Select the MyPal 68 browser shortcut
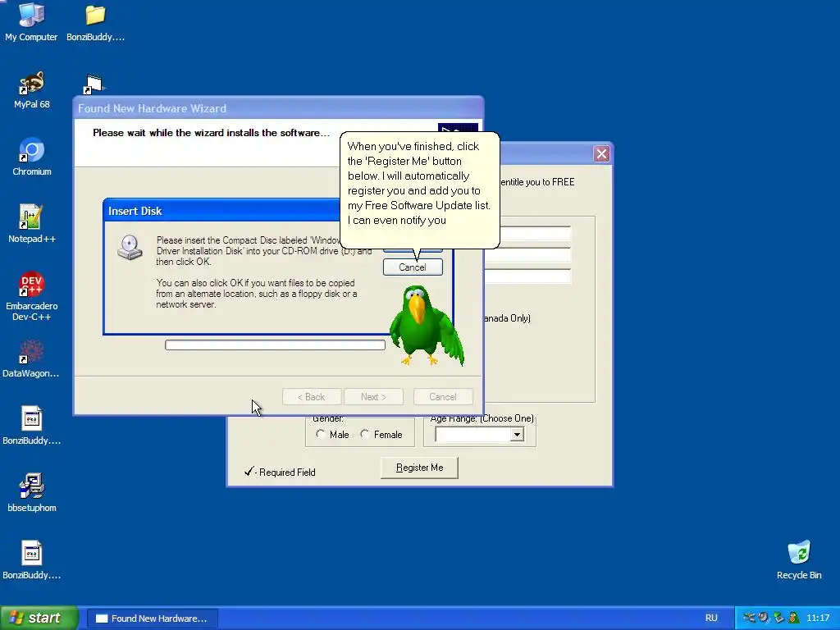Screen dimensions: 840x630 point(32,90)
